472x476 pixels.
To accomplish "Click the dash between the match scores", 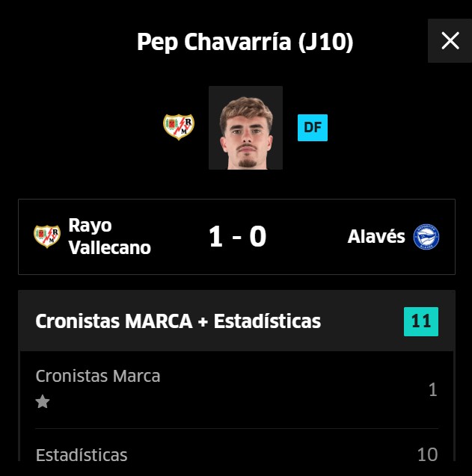I will click(x=236, y=238).
